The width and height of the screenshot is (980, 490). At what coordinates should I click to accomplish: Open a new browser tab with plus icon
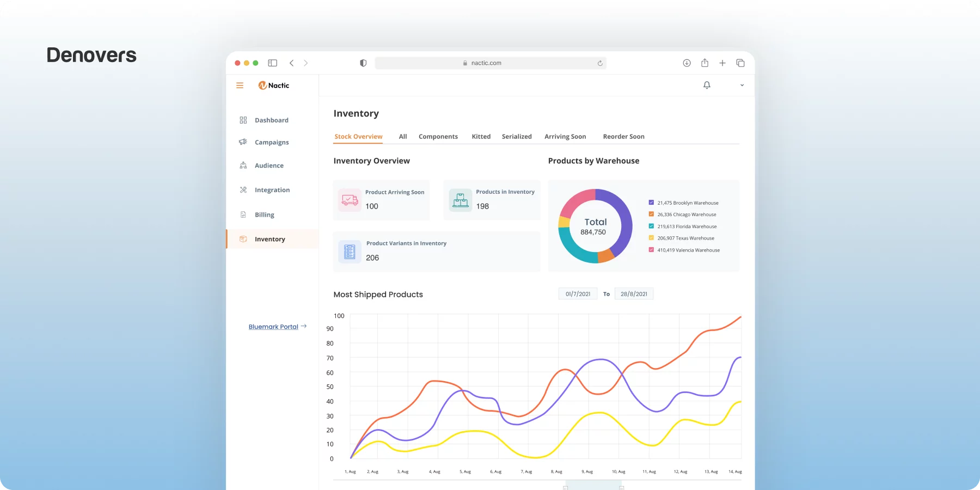click(722, 63)
